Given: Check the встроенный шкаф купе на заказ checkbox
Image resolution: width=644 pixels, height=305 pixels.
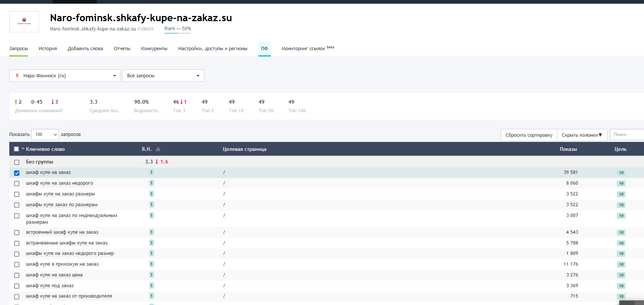Looking at the screenshot, I should pos(17,233).
